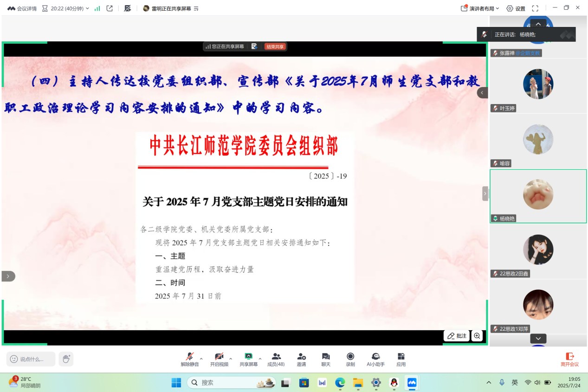Open the 成员(48) members panel

pyautogui.click(x=276, y=359)
